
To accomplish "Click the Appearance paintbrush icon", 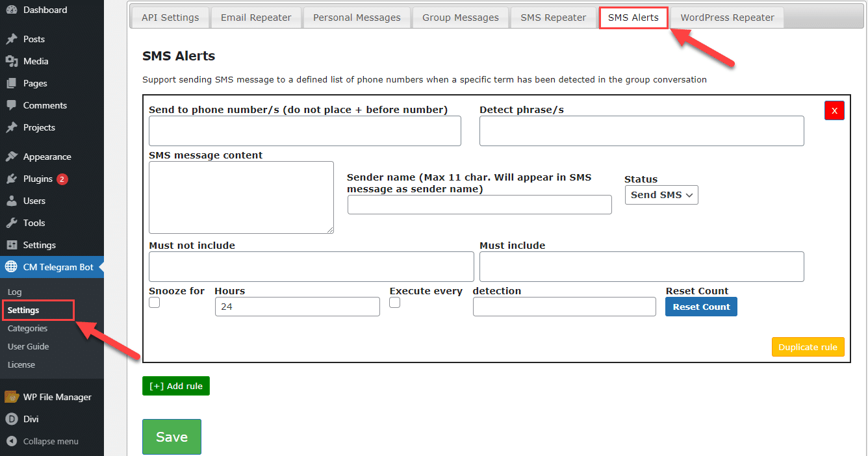I will pyautogui.click(x=12, y=157).
